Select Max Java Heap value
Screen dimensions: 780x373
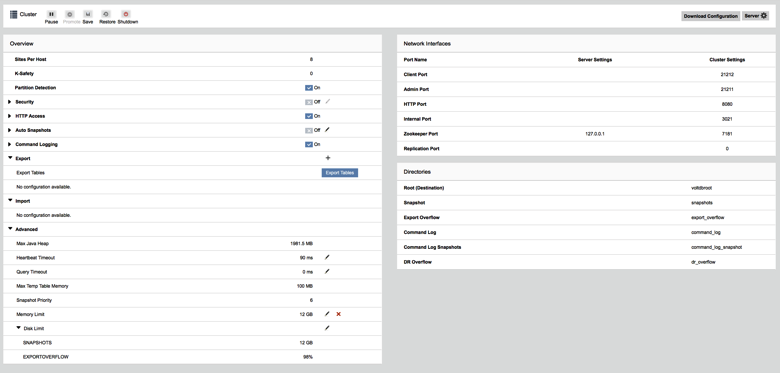[301, 244]
